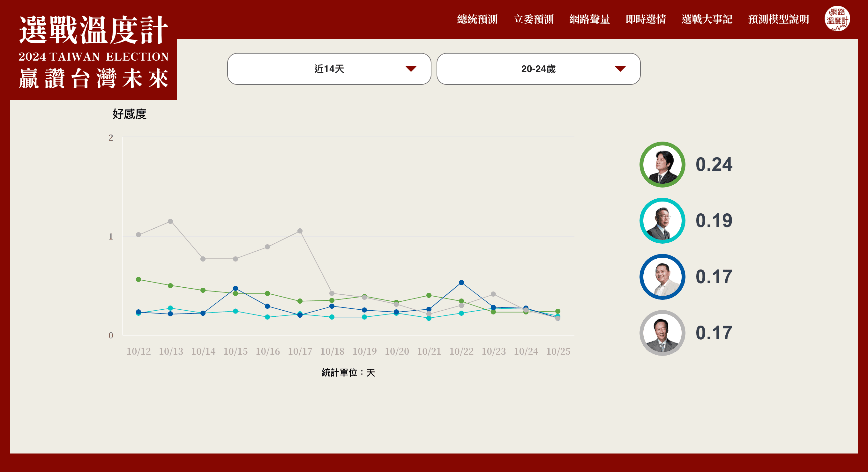Screen dimensions: 868x472
Task: Click the blue peak data point at 10/22
Action: tap(461, 283)
